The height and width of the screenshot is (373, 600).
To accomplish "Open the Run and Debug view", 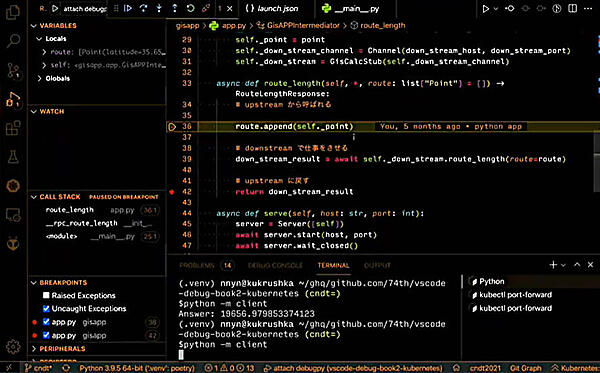I will point(13,99).
